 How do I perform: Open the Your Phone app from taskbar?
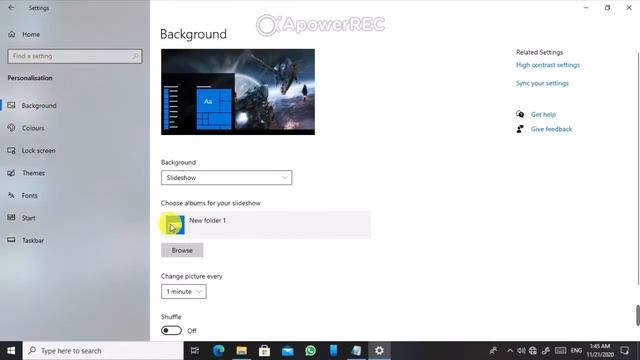(x=333, y=351)
